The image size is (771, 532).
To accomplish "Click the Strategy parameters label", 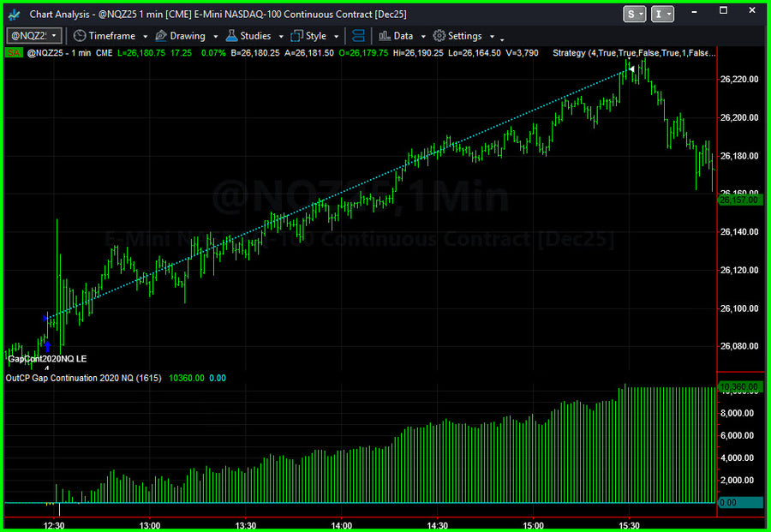I will [x=632, y=53].
